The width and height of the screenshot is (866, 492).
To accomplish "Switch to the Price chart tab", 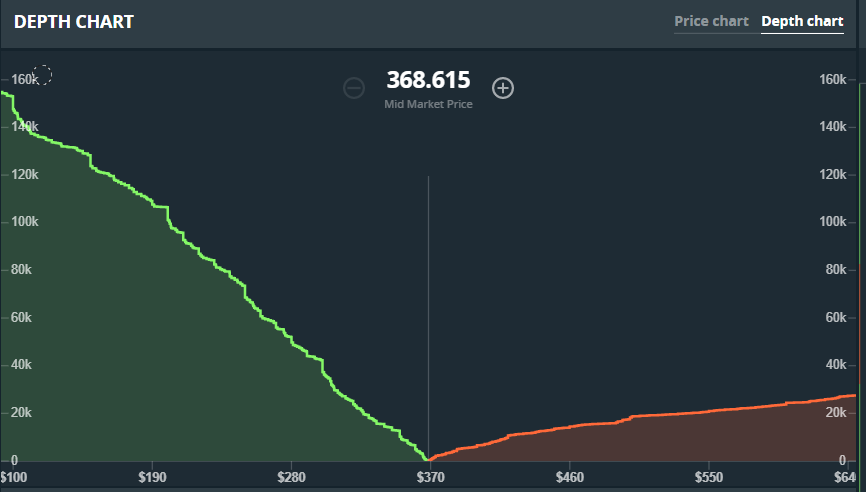I will (711, 22).
